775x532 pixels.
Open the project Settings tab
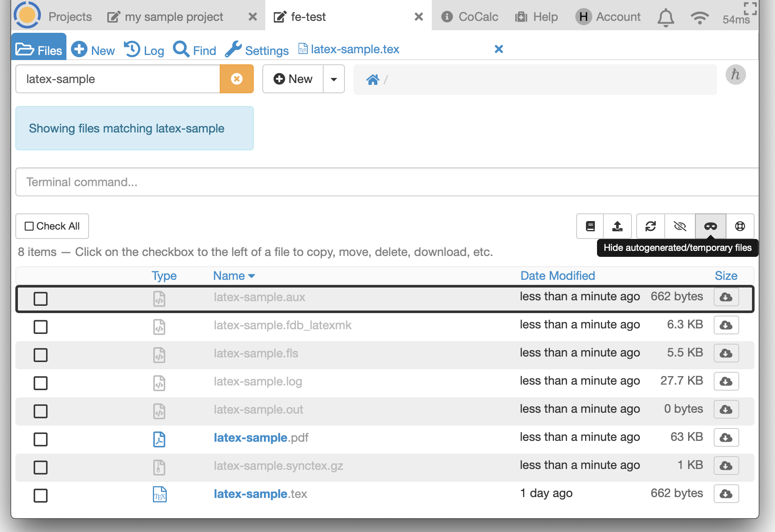257,50
